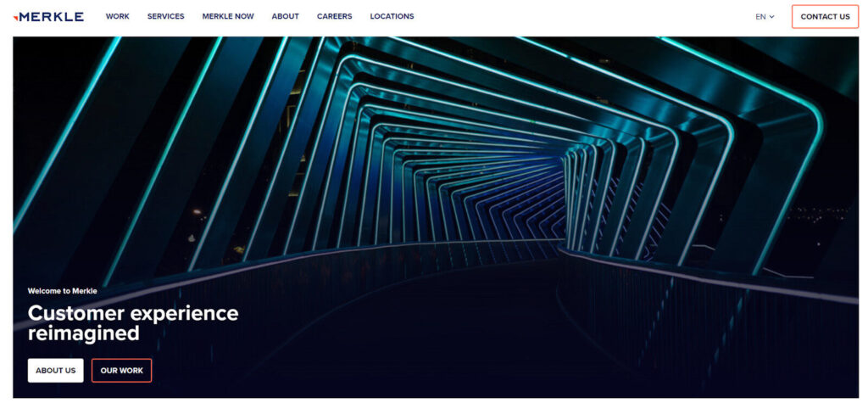Click the red triangle Merkle logo mark

(x=16, y=17)
